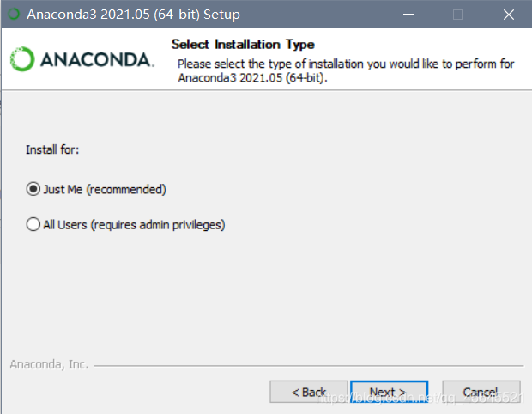Click the "Just Me (recommended)" label text
532x414 pixels.
pos(105,189)
